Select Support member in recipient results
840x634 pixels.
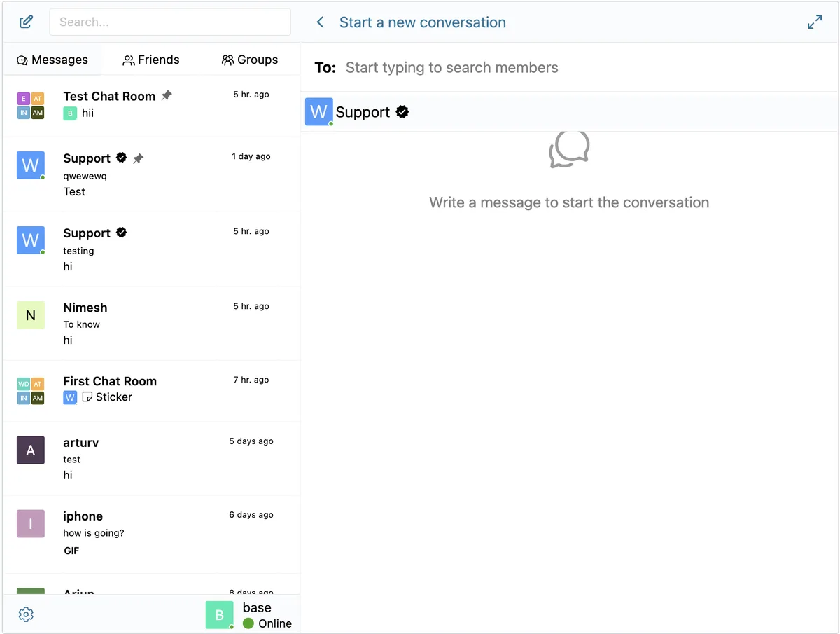[569, 112]
